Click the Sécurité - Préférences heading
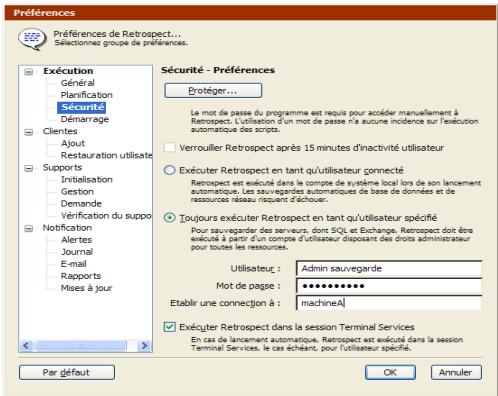 point(218,70)
